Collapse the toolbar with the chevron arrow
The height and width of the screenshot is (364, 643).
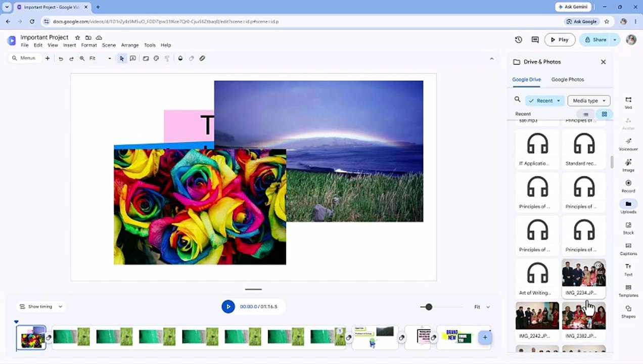click(491, 59)
